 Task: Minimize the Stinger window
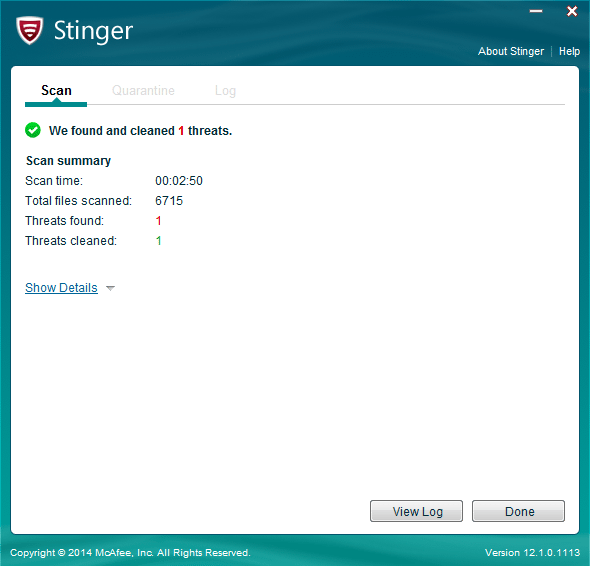tap(536, 11)
